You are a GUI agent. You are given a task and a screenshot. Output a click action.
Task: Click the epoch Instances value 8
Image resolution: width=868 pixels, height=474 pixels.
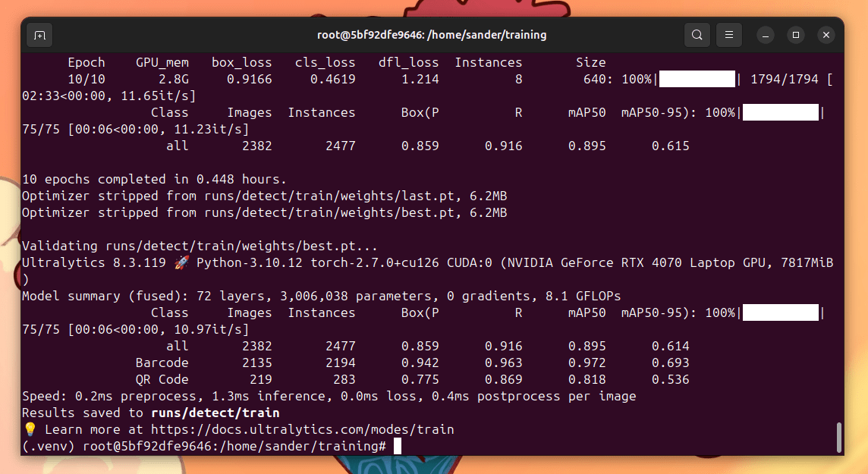pos(519,79)
